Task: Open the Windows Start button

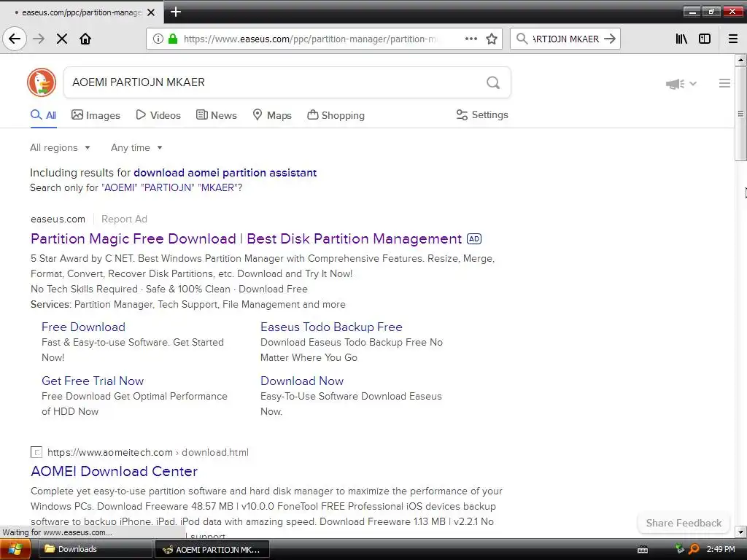Action: tap(15, 550)
